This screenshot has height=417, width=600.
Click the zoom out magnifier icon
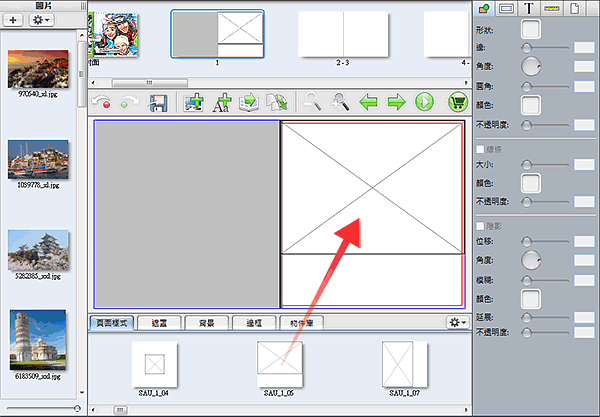[312, 102]
